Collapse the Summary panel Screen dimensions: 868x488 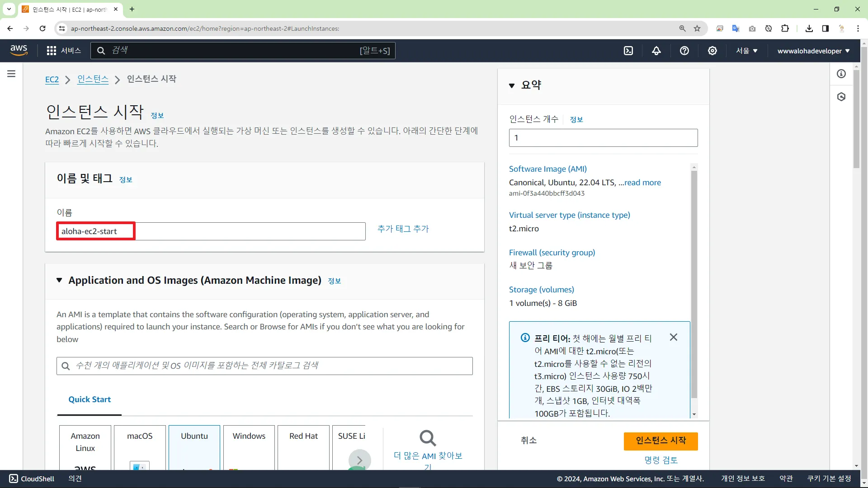pyautogui.click(x=512, y=85)
